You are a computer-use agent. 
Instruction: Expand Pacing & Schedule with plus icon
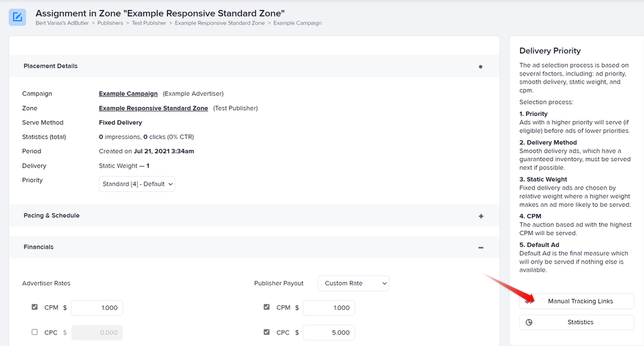click(x=481, y=216)
